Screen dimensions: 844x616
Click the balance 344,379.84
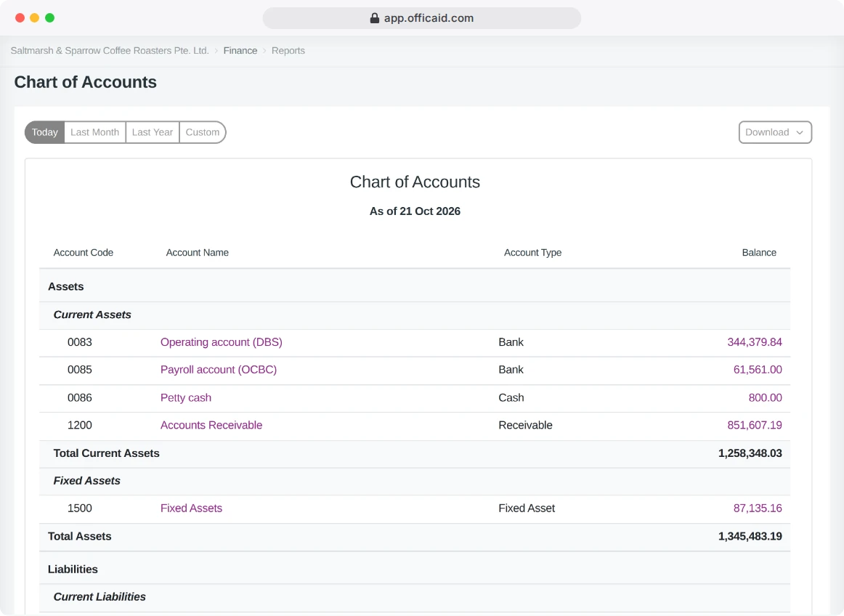[x=755, y=342]
